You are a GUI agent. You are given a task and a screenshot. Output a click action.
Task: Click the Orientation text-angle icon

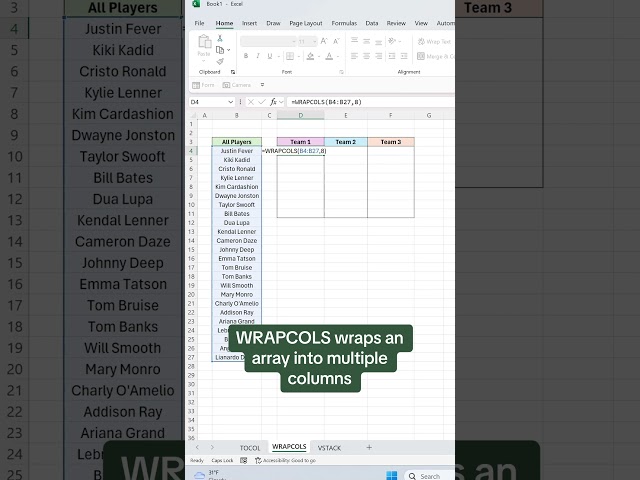pyautogui.click(x=392, y=41)
